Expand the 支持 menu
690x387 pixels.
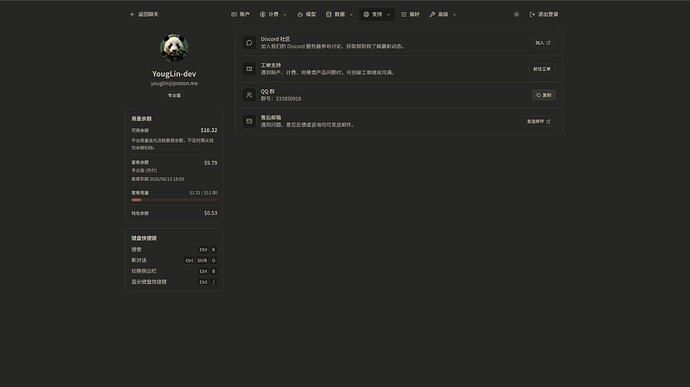click(377, 14)
